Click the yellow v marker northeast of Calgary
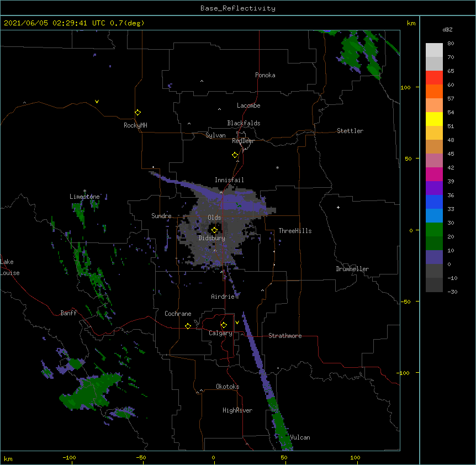Viewport: 476px width, 465px height. (x=237, y=323)
